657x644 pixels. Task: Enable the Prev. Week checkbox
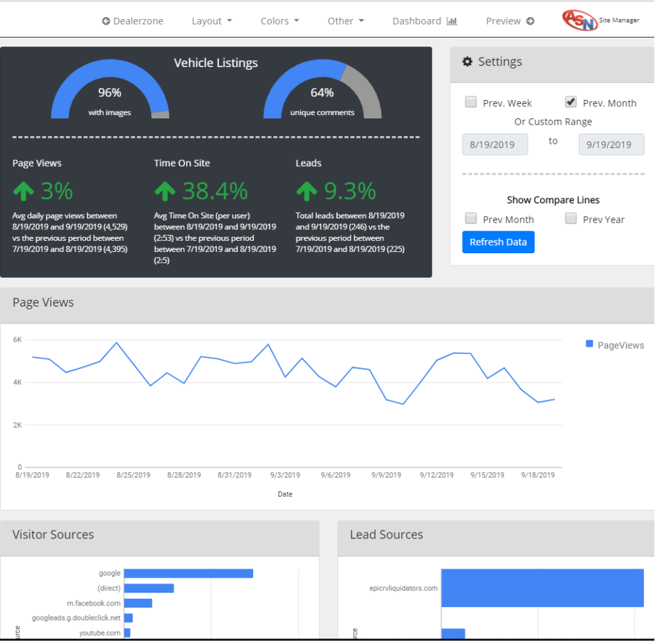coord(471,101)
